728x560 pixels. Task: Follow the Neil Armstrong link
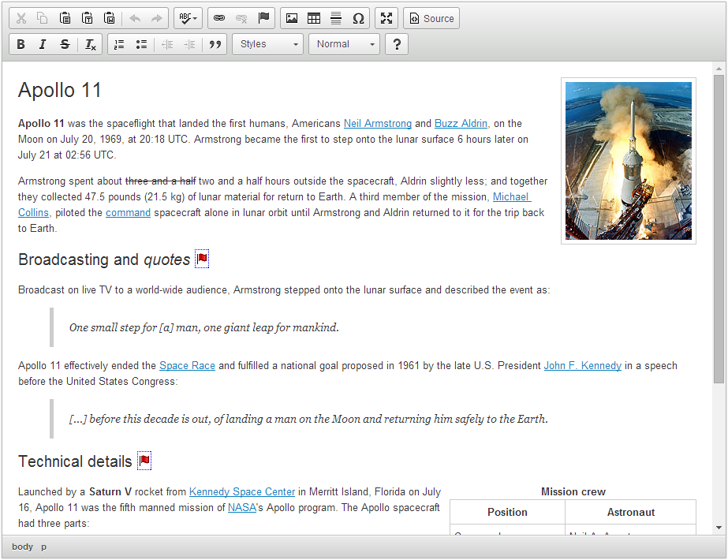[x=378, y=124]
